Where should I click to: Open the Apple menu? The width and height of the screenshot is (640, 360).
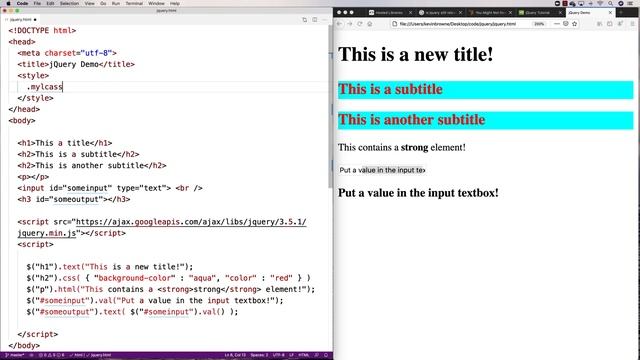pos(8,3)
